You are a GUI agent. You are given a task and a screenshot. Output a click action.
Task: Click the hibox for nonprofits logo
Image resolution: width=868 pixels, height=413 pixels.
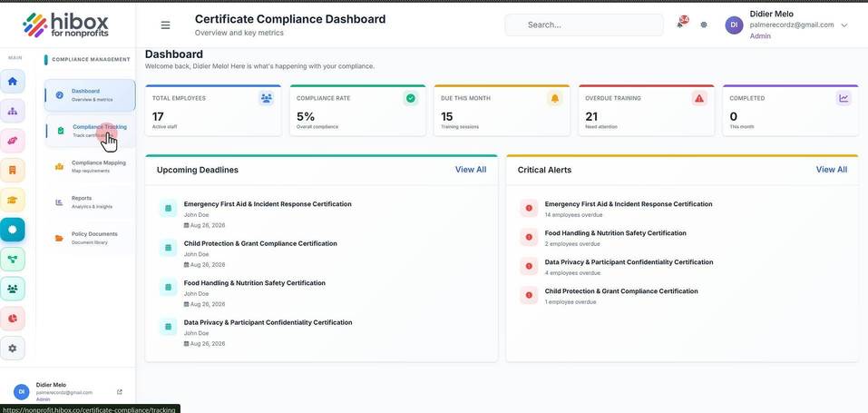click(66, 25)
